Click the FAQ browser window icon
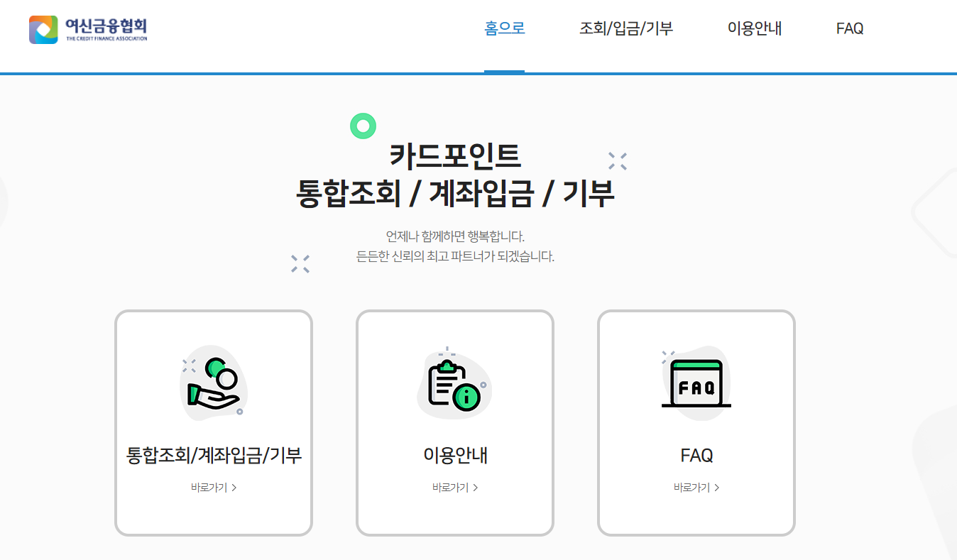Image resolution: width=957 pixels, height=560 pixels. [x=696, y=382]
